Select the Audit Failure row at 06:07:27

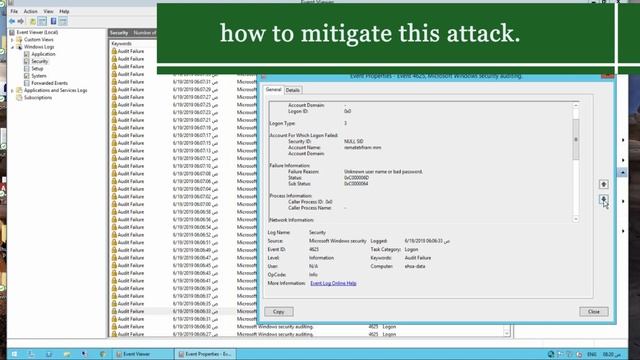click(183, 97)
